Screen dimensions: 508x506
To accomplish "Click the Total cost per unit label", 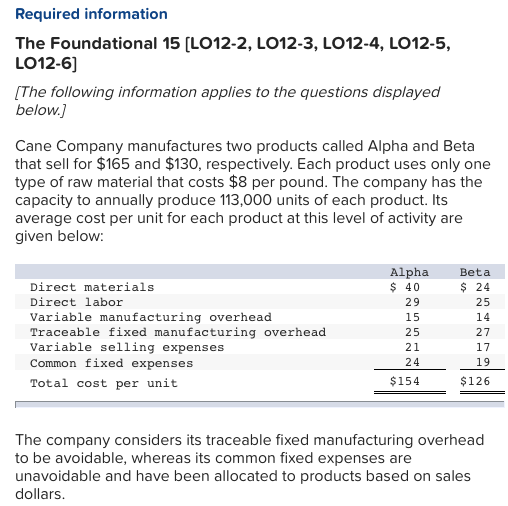I will click(x=104, y=383).
